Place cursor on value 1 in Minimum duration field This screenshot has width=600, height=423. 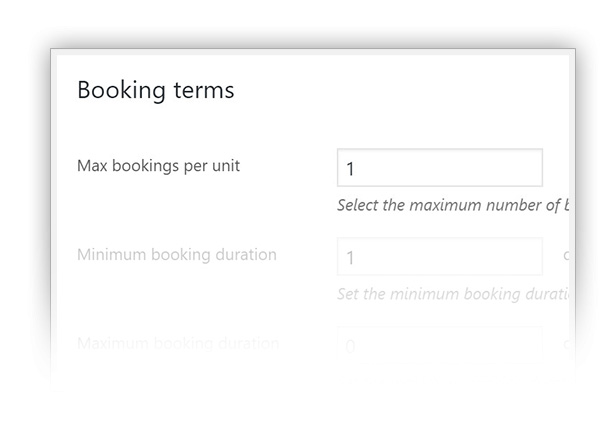(350, 258)
